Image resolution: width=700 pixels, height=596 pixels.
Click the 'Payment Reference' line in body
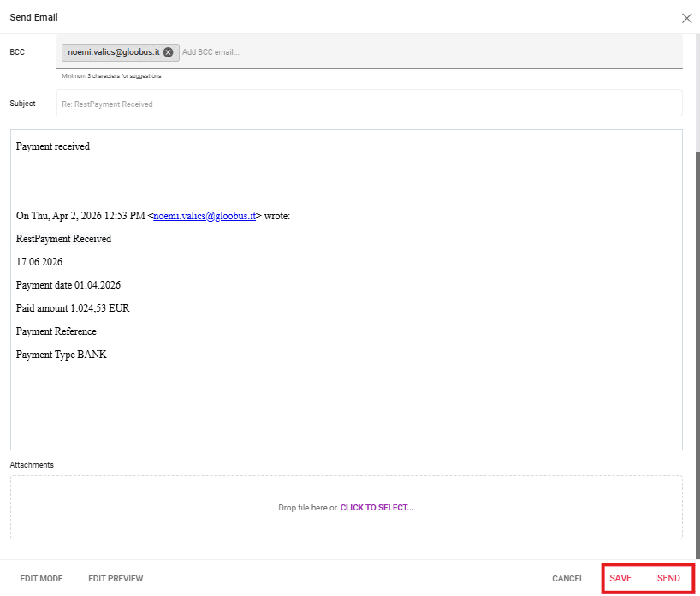(x=56, y=331)
